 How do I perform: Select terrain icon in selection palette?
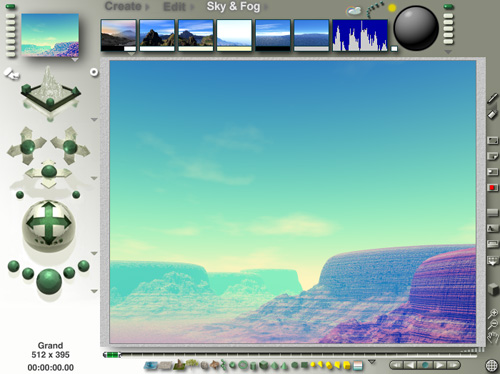click(180, 365)
